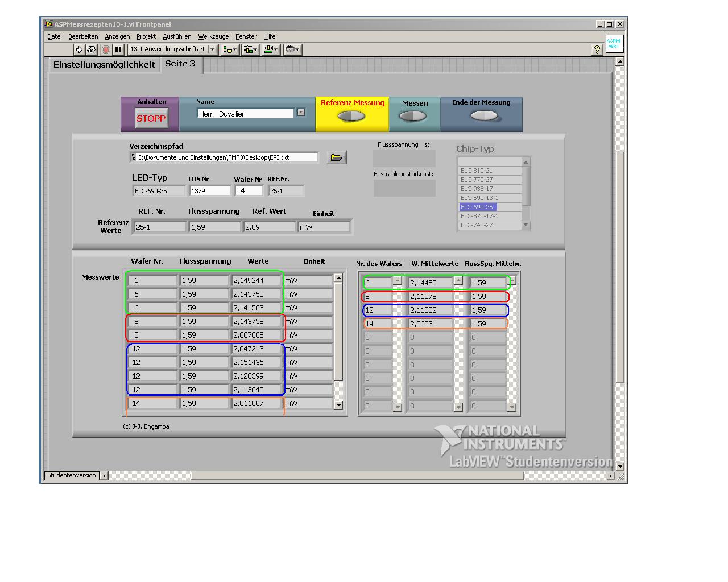This screenshot has width=728, height=582.
Task: Open the Reorder toolbar icon
Action: 292,49
